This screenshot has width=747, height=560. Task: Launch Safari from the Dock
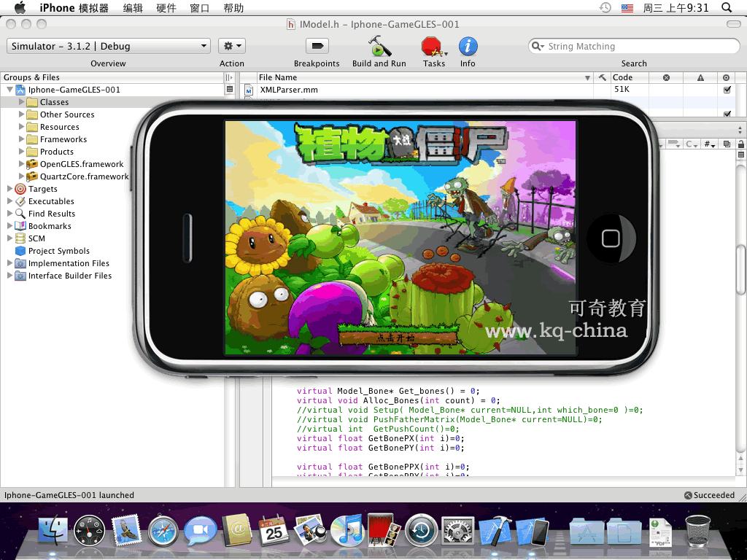(163, 532)
